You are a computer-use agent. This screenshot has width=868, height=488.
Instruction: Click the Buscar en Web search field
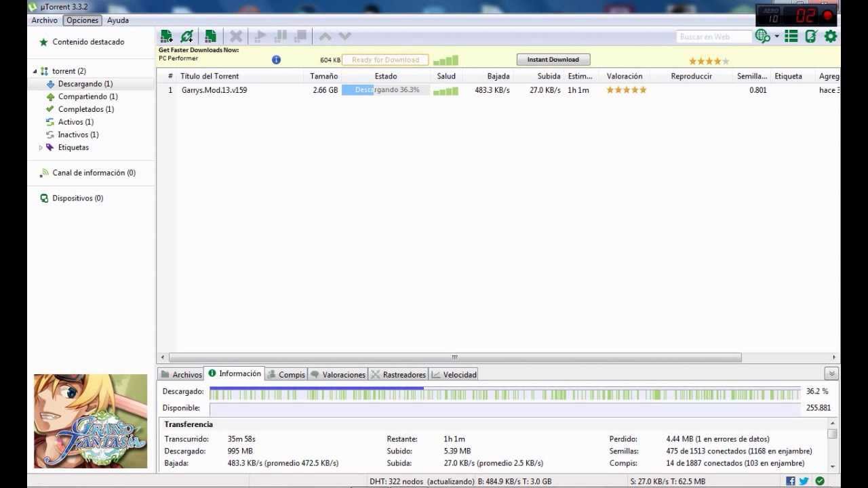pyautogui.click(x=713, y=37)
